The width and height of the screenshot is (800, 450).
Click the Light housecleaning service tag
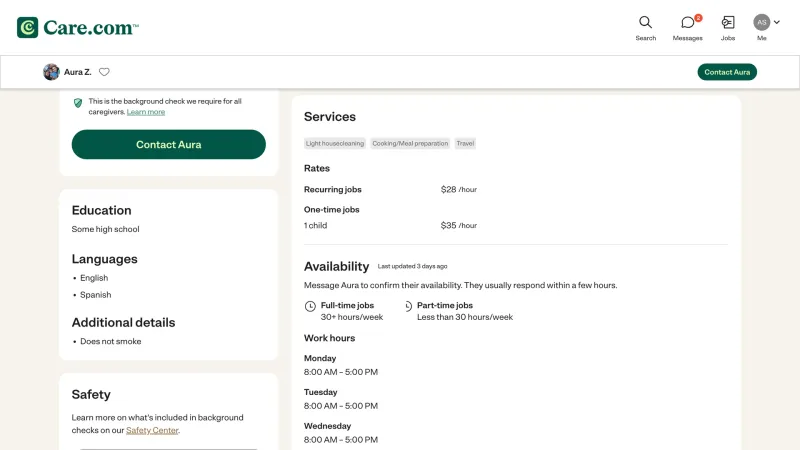[x=335, y=143]
